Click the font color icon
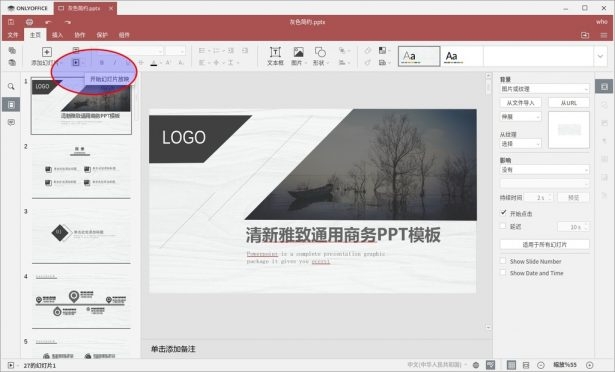 [154, 63]
